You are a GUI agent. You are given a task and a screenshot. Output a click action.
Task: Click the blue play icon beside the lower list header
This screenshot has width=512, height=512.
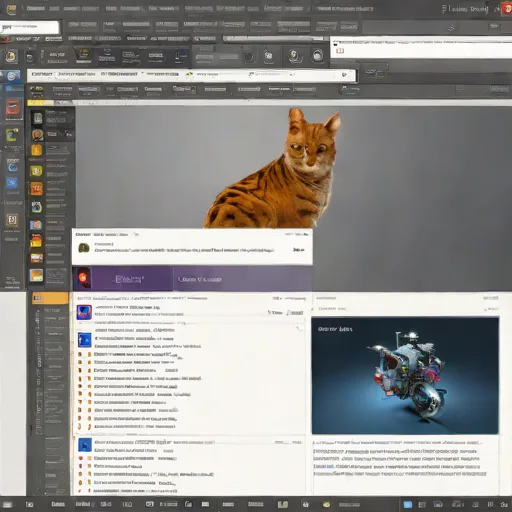(x=85, y=445)
